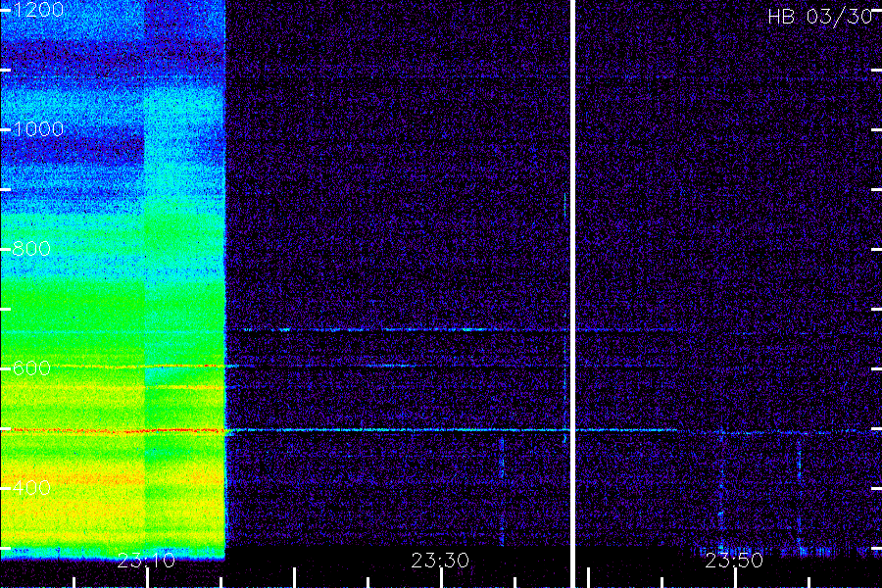Viewport: 882px width, 588px height.
Task: Click the 600 frequency axis label
Action: (x=31, y=368)
